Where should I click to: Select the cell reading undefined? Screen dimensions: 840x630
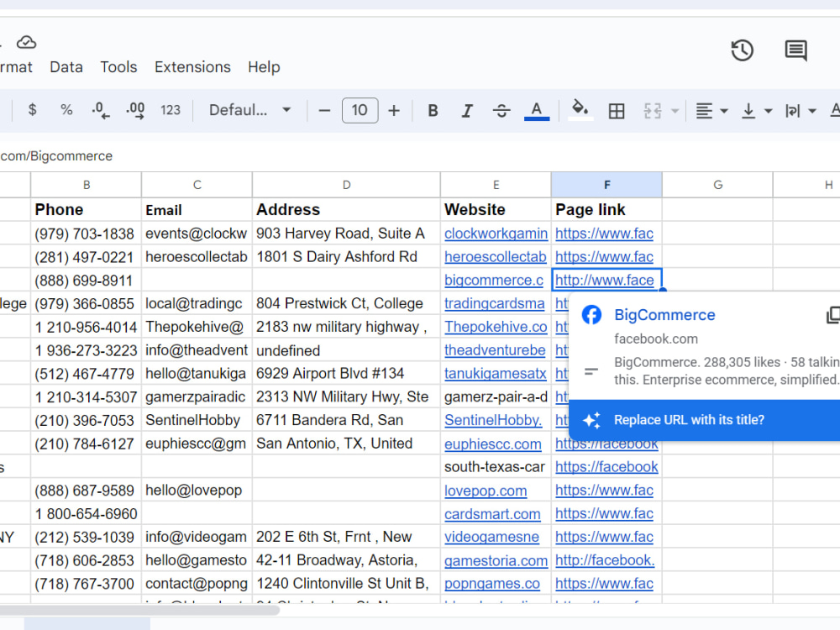346,350
